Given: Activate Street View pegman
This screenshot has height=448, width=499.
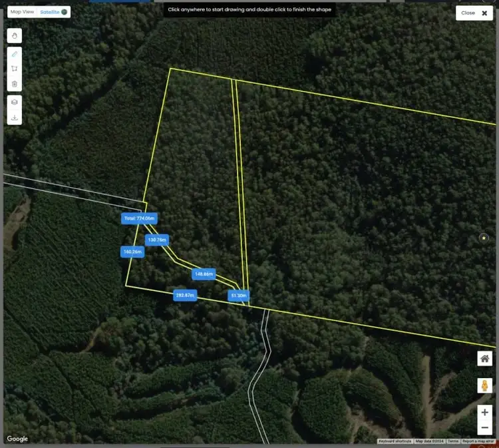Looking at the screenshot, I should click(484, 385).
